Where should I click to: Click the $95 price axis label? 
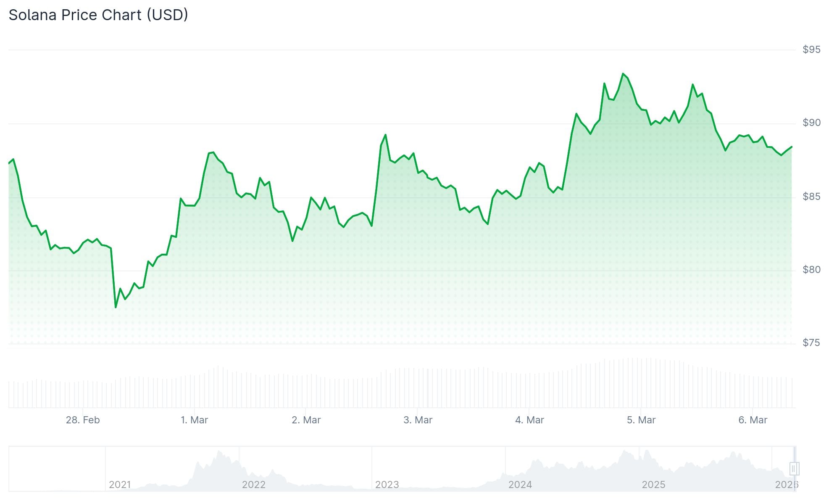click(x=811, y=50)
